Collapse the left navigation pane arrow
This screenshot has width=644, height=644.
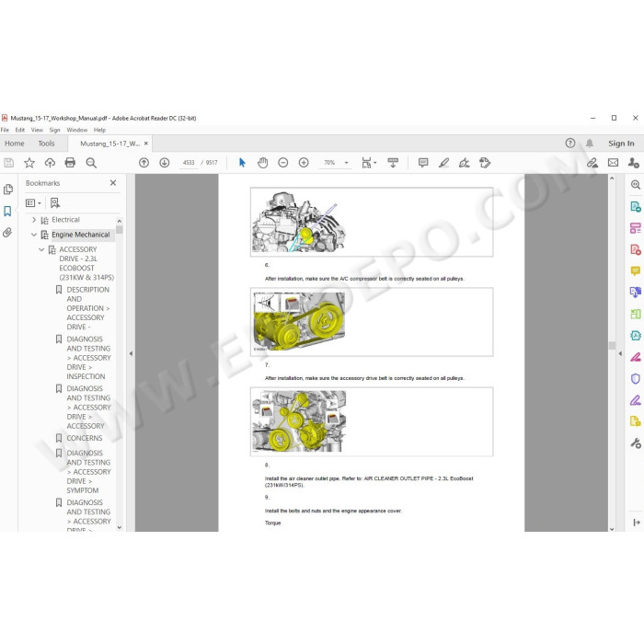[131, 353]
